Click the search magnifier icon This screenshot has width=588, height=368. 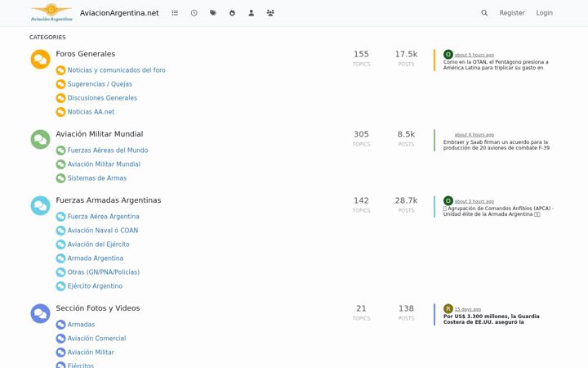click(484, 13)
